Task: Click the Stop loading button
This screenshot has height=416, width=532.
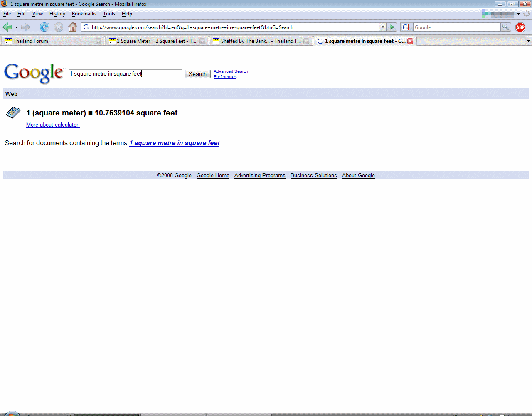Action: [x=59, y=27]
